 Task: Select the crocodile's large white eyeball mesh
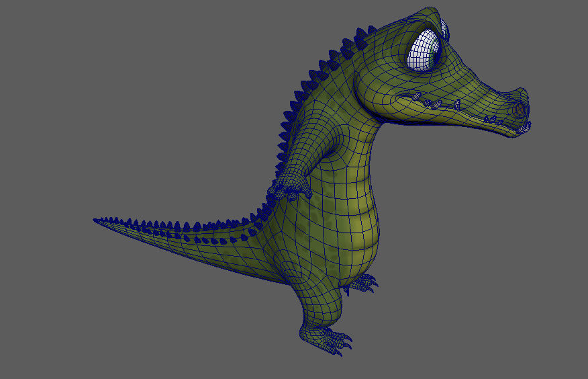424,50
